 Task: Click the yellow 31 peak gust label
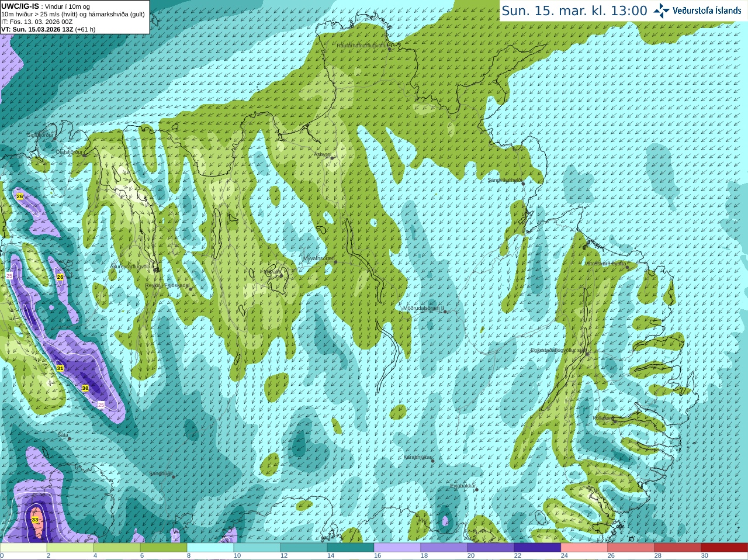tap(60, 368)
